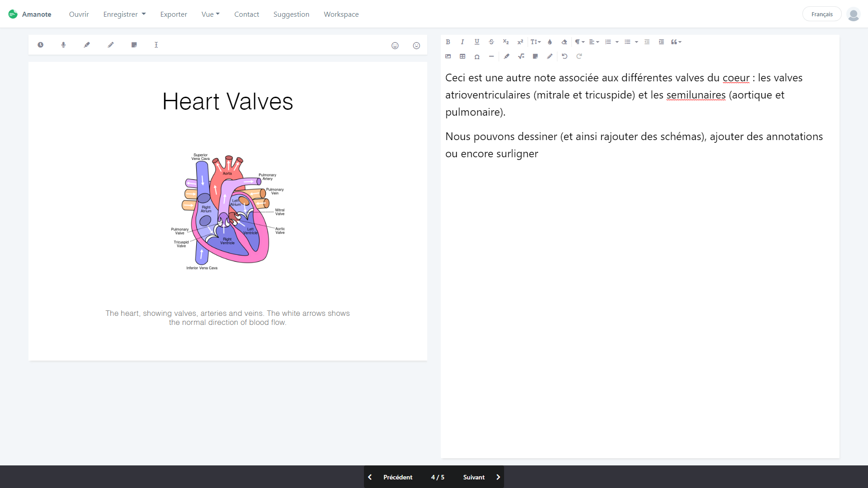Open the Workspace menu item
Image resolution: width=868 pixels, height=488 pixels.
coord(341,14)
